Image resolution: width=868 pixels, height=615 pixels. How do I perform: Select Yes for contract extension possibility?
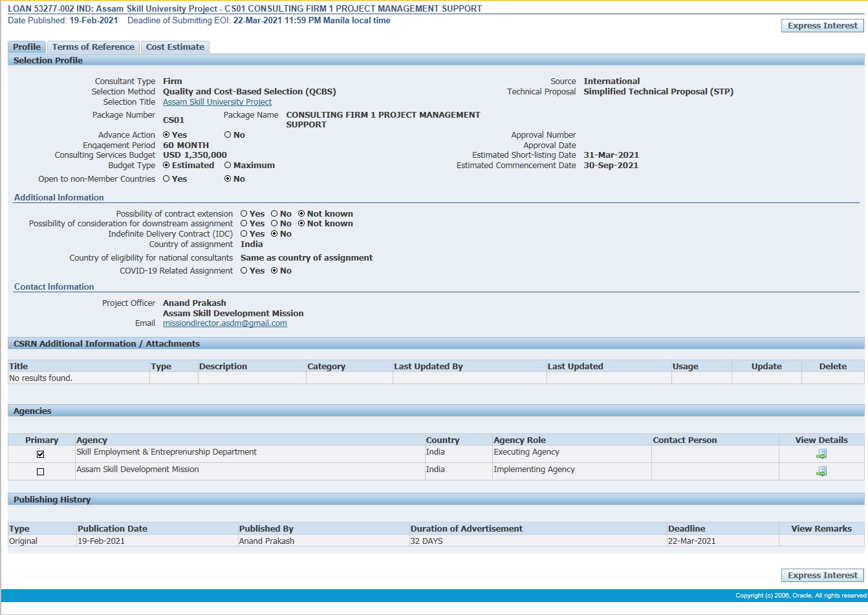[x=244, y=213]
